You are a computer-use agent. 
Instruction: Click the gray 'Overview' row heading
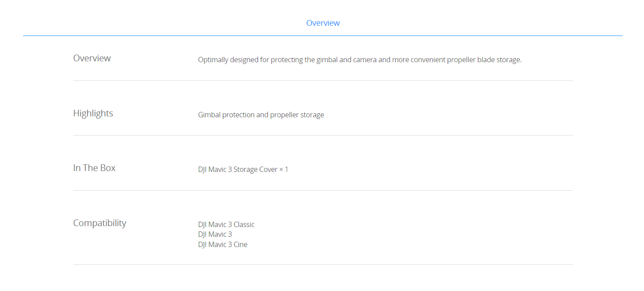point(92,58)
